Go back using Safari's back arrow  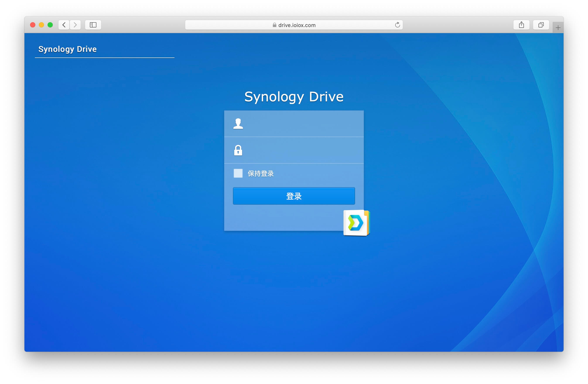click(64, 25)
